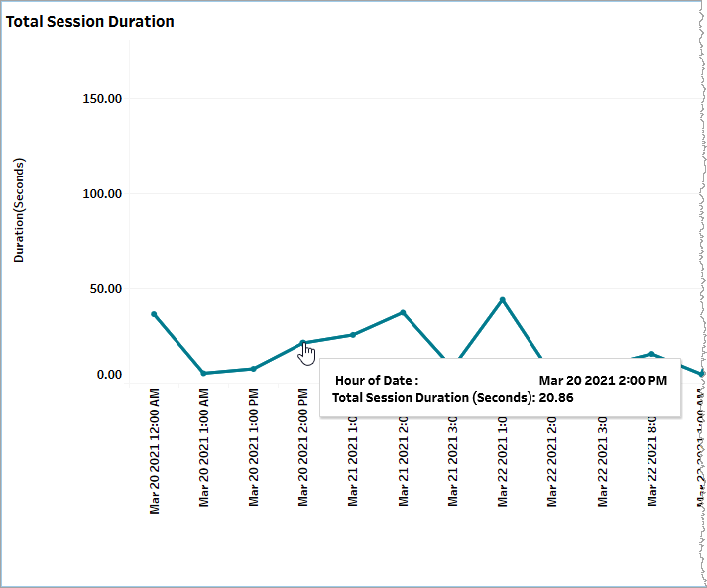
Task: Click the Mar 20 2021 1:00 PM x-axis label
Action: click(x=254, y=448)
